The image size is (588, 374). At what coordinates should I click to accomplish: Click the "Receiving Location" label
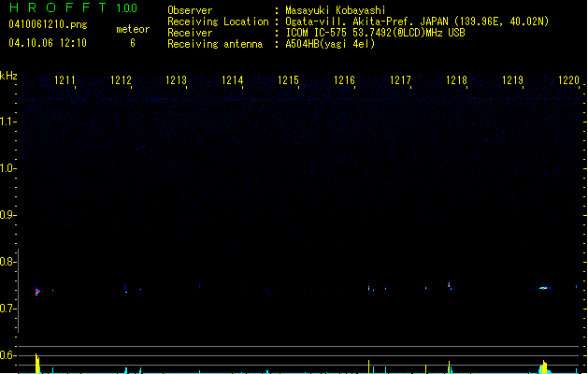218,22
